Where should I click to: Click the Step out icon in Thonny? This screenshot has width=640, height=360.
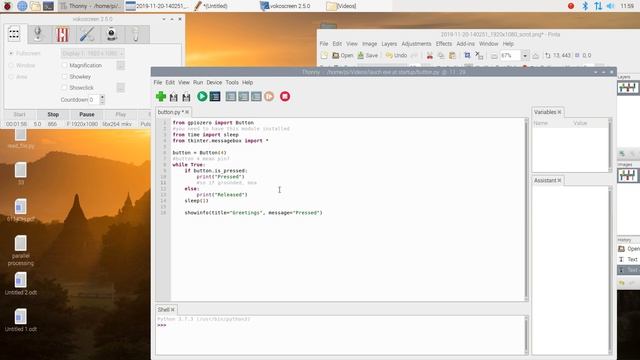pos(256,96)
